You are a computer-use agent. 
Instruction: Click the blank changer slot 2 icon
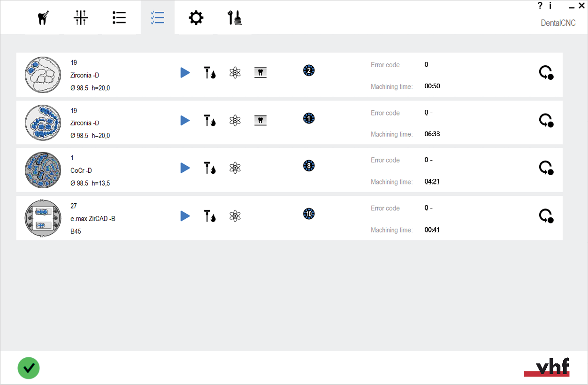[x=309, y=70]
